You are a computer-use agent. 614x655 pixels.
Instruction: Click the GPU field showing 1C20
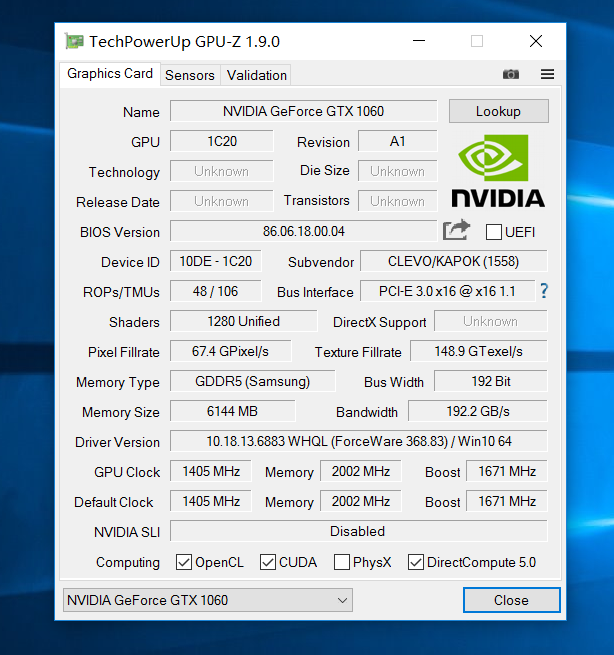222,141
